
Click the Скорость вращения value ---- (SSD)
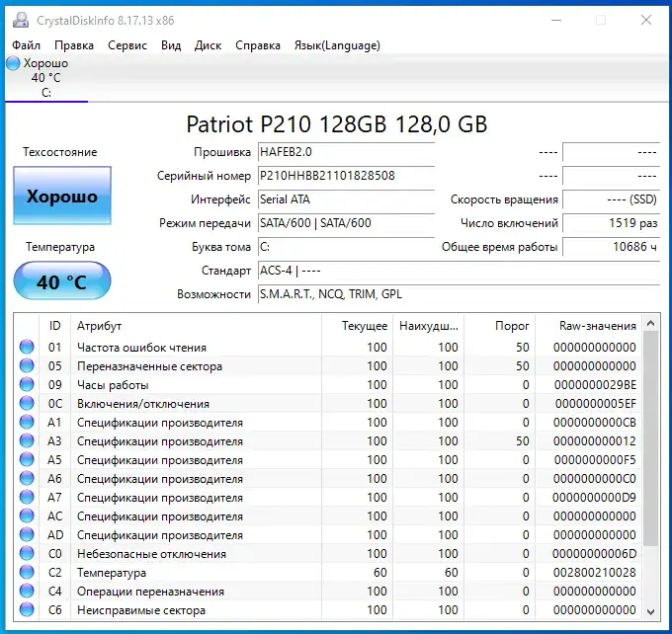click(x=611, y=199)
